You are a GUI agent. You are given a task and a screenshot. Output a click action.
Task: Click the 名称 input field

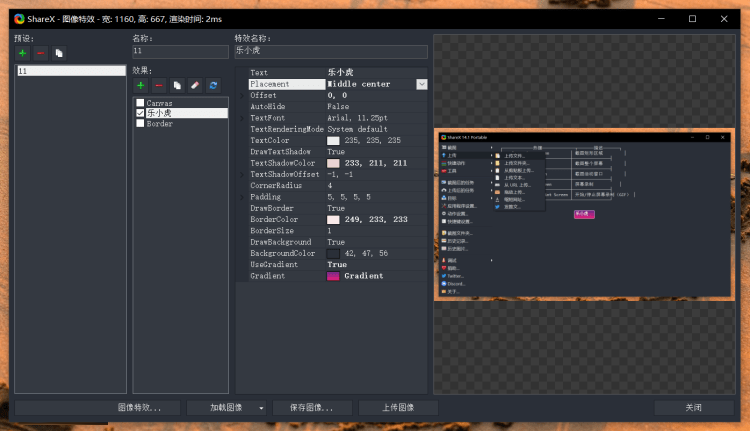point(180,51)
